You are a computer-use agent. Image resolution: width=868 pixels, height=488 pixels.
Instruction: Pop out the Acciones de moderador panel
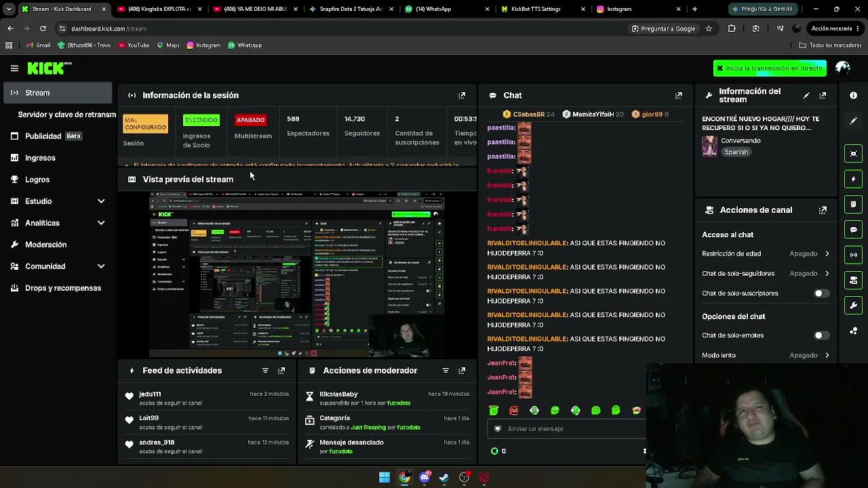462,371
